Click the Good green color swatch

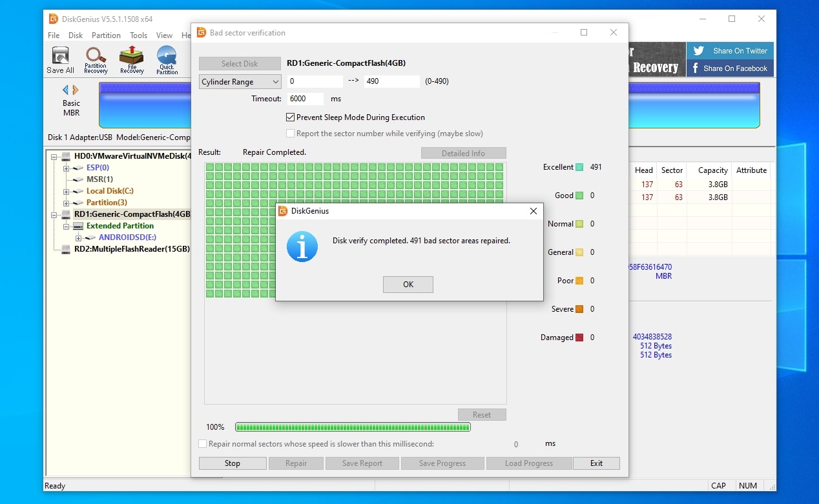tap(579, 196)
